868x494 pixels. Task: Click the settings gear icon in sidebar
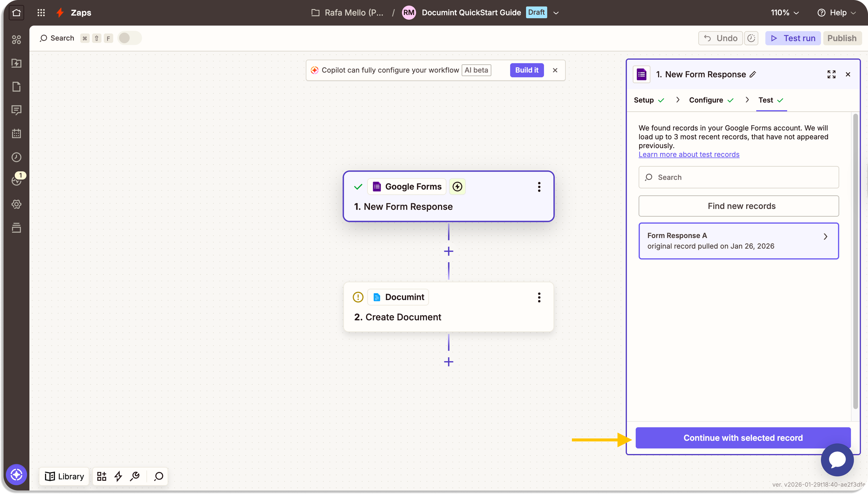click(16, 204)
